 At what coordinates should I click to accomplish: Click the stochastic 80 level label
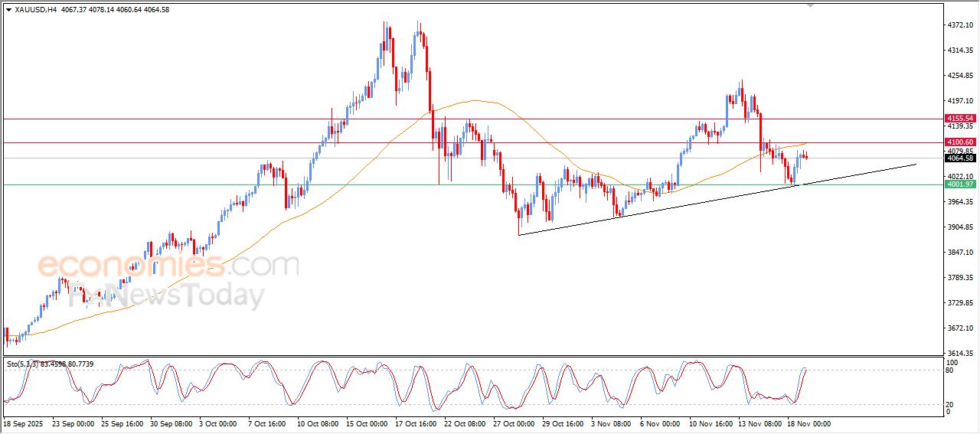951,371
